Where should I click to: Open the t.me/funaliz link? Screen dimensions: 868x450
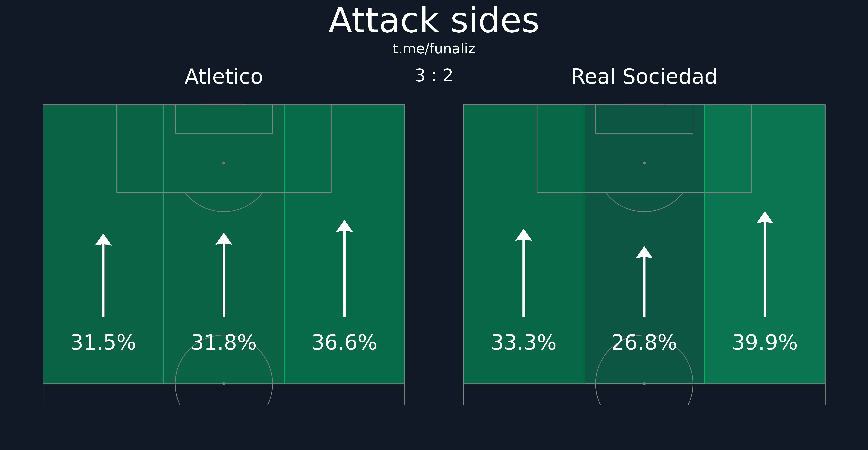[x=434, y=49]
